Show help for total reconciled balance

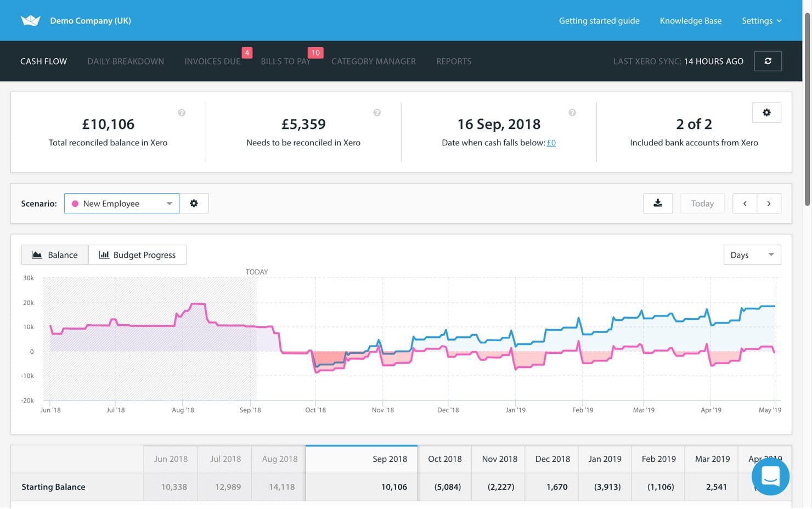pos(182,112)
